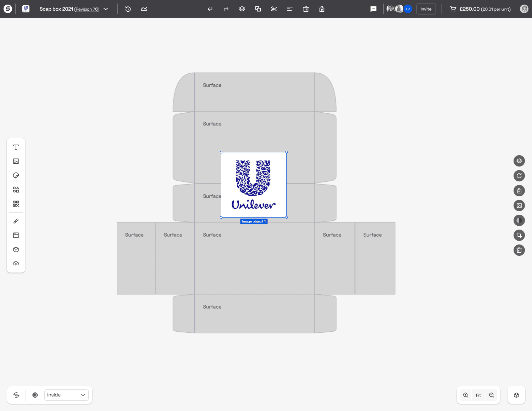Viewport: 532px width, 411px height.
Task: Expand the Soap box 2021 project dropdown chevron
Action: 106,9
